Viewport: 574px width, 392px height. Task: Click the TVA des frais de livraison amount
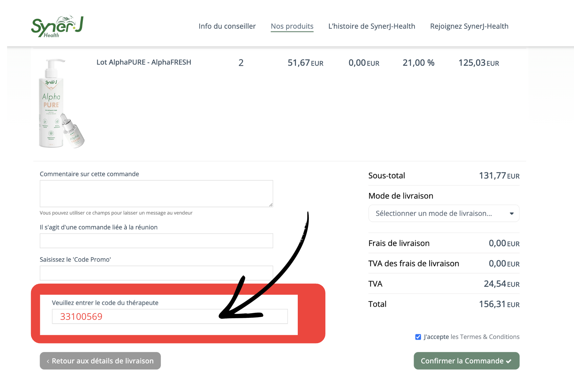click(504, 264)
